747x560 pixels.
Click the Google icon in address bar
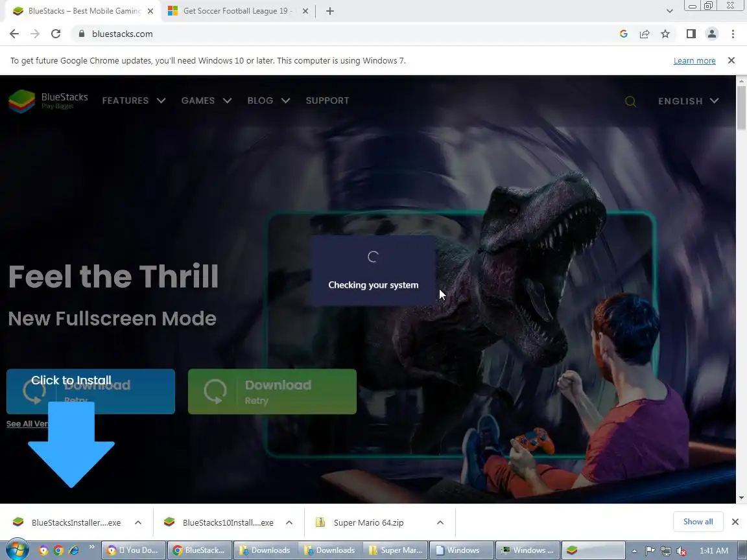click(624, 34)
